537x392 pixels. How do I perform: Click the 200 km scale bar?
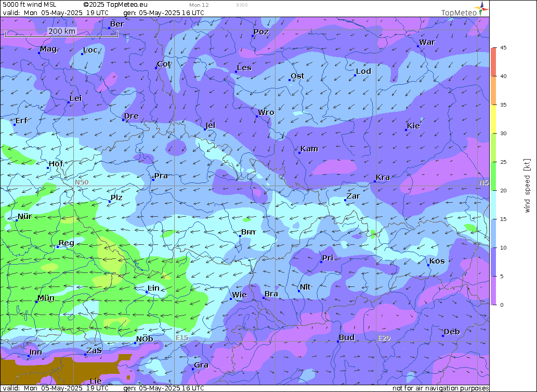pyautogui.click(x=62, y=32)
